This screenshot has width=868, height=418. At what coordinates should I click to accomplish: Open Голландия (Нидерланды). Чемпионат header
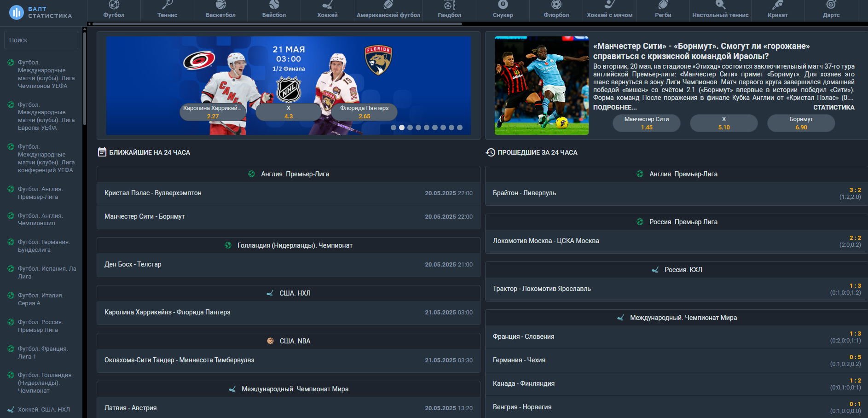[289, 245]
